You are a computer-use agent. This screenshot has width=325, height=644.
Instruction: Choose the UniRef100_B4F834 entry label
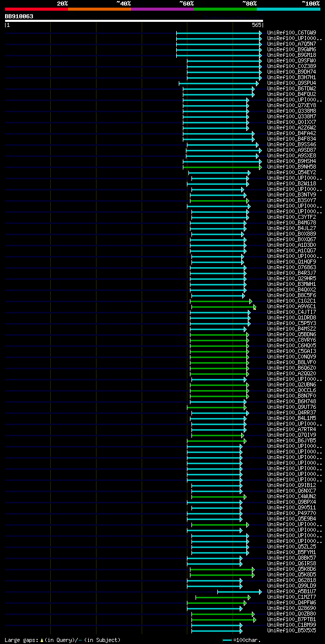(x=291, y=139)
